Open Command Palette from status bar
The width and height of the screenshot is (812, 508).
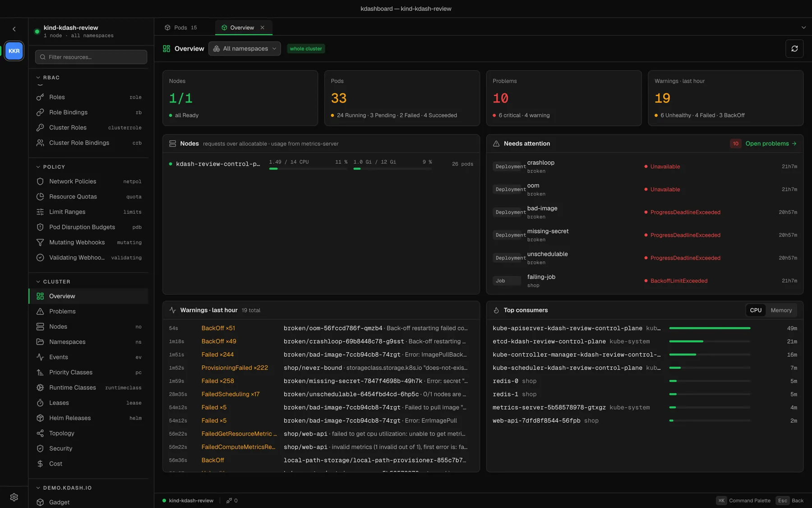(x=743, y=500)
